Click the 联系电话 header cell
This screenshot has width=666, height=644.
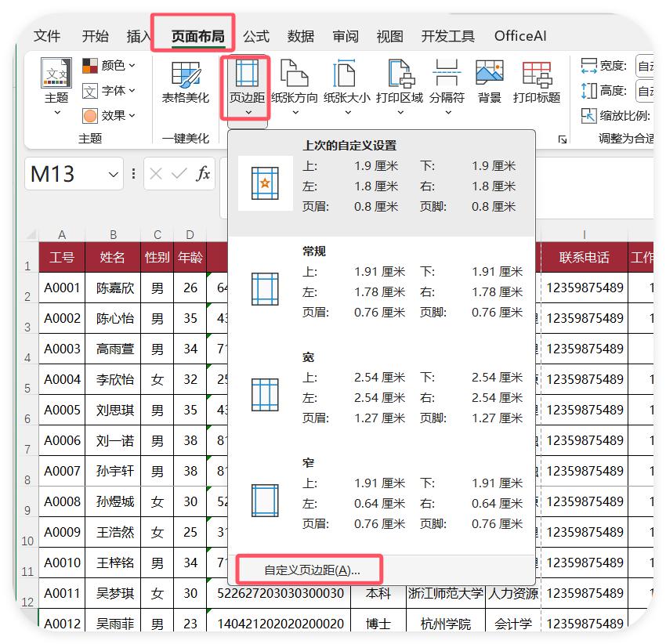pyautogui.click(x=585, y=257)
